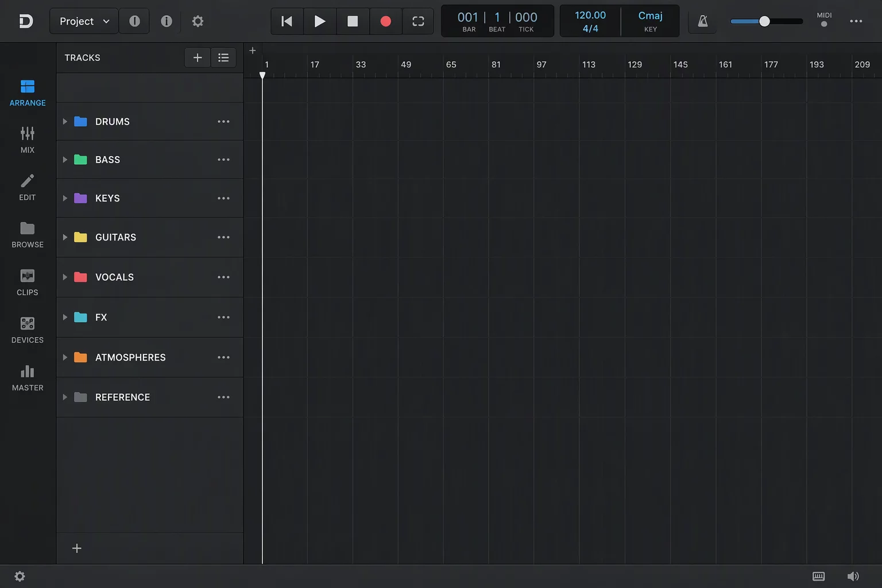Open the top toolbar gear settings
Screen dimensions: 882x588
pos(198,21)
